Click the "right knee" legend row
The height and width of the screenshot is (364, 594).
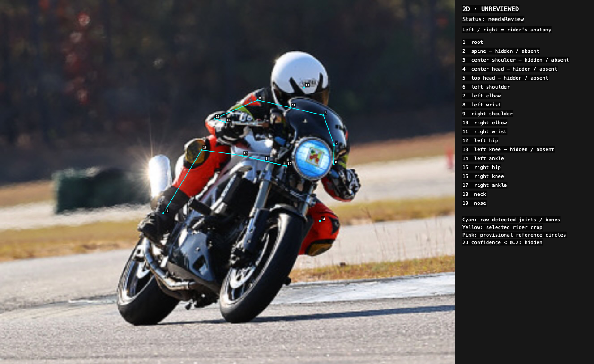[x=483, y=176]
